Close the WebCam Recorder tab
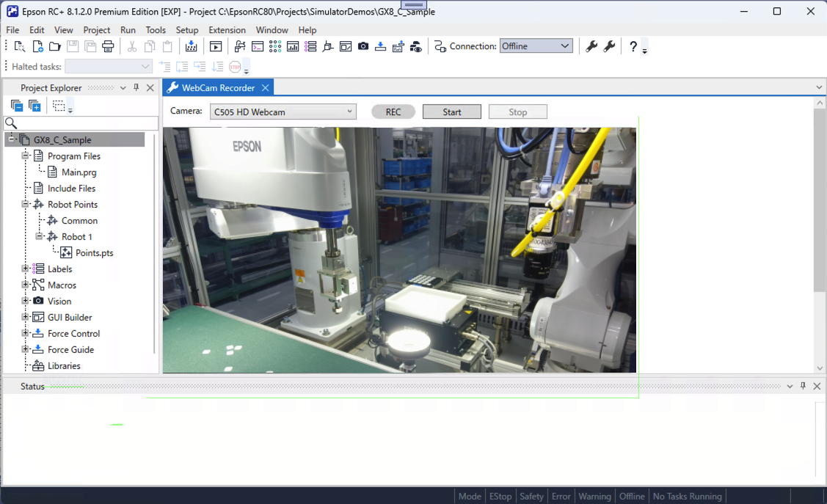 [266, 88]
